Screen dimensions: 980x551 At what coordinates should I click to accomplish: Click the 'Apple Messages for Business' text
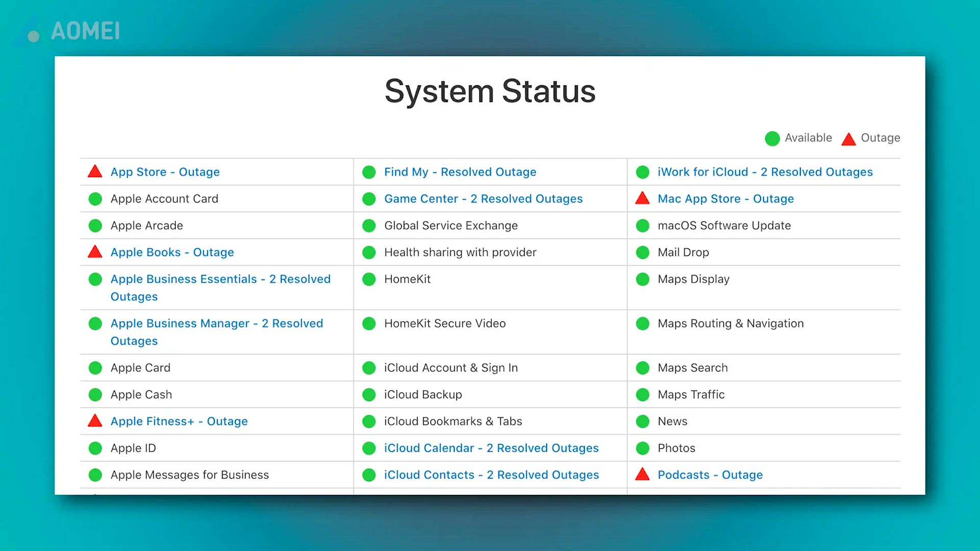pyautogui.click(x=189, y=474)
